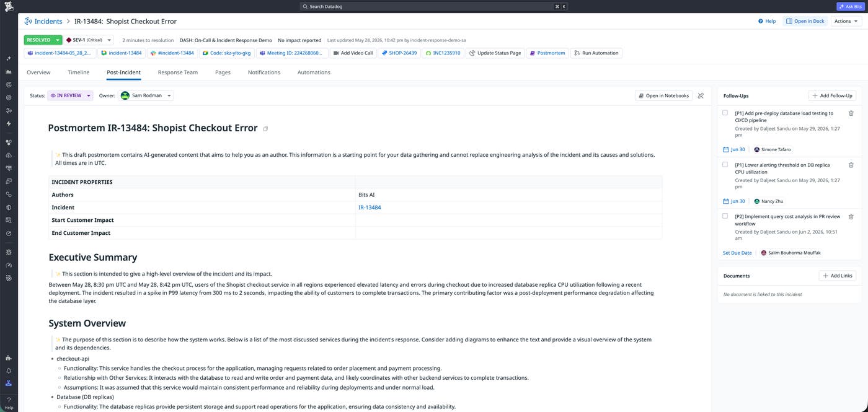
Task: Open the Teams Meeting ID chip
Action: [291, 53]
